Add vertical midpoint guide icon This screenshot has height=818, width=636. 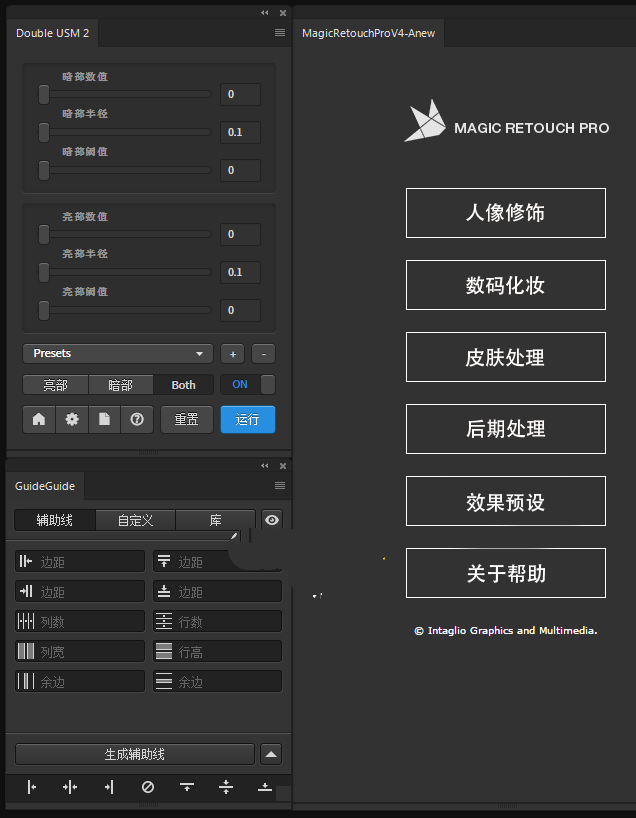click(70, 787)
